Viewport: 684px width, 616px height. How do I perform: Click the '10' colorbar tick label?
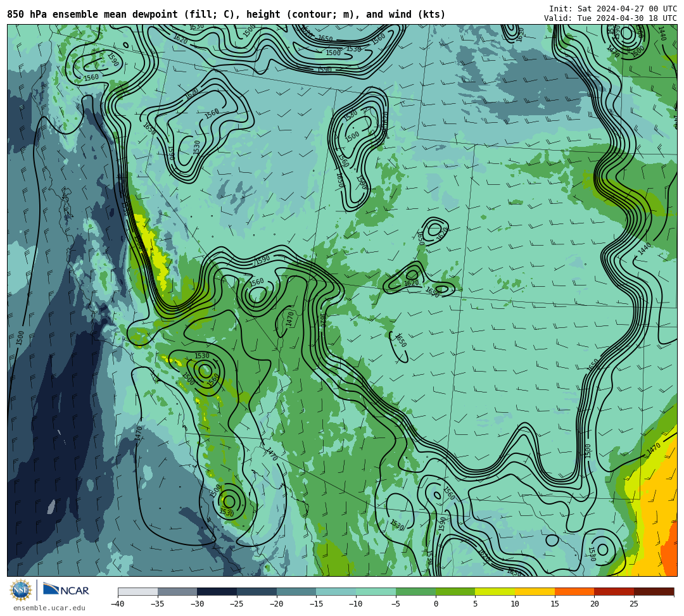515,604
